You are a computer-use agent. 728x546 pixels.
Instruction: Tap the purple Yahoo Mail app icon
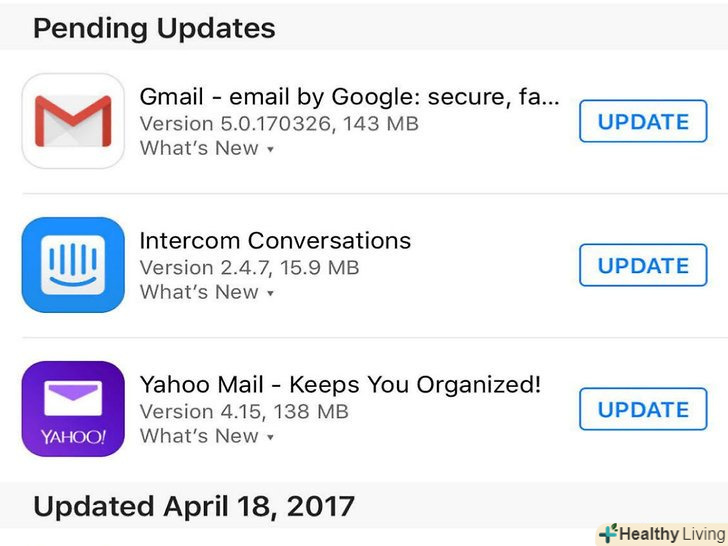[x=73, y=409]
